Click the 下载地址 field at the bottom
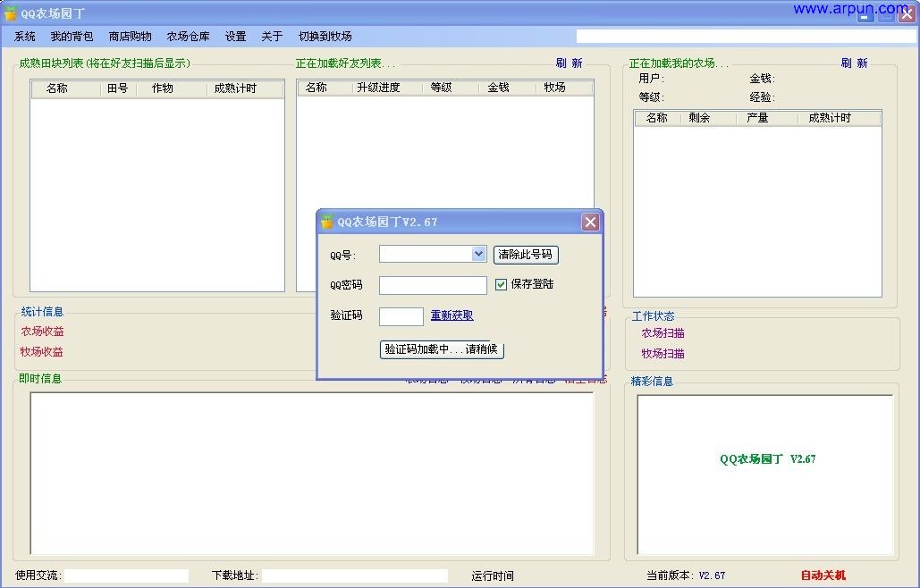Screen dimensions: 920x588 coord(355,575)
